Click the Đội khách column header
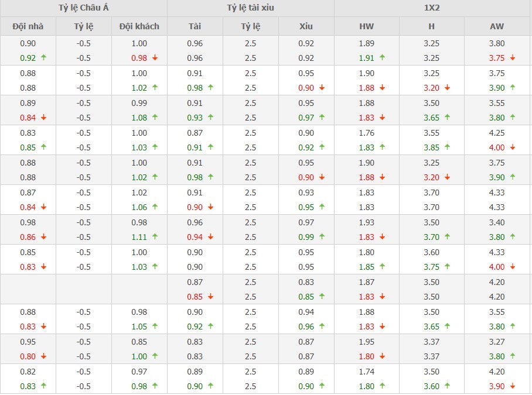Viewport: 532px width, 395px height. pos(139,26)
